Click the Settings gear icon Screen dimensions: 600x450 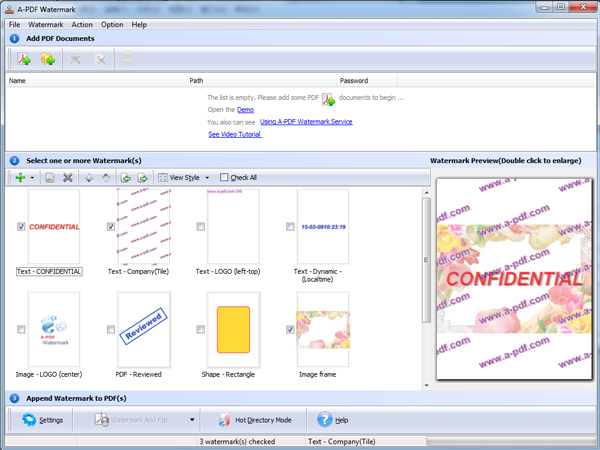(x=29, y=420)
